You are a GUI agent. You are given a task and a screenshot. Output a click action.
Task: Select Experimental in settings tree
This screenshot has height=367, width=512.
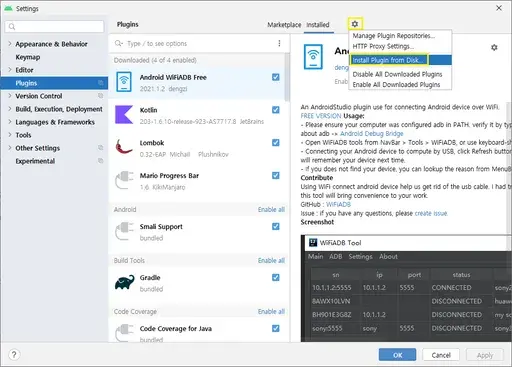35,161
